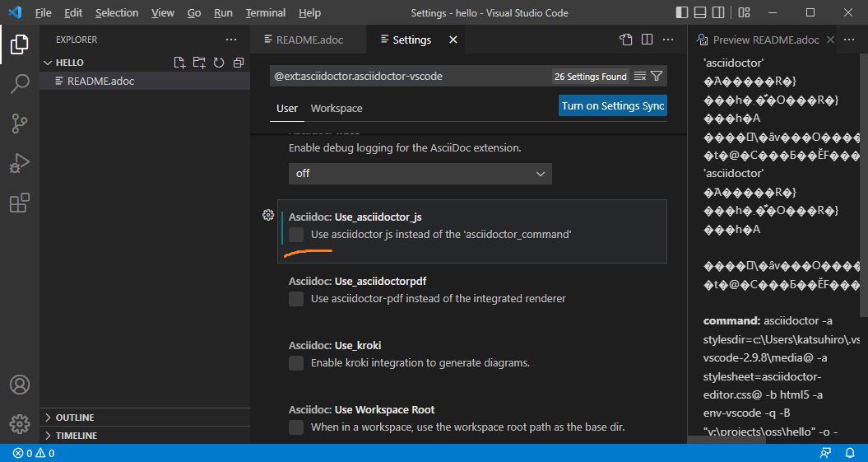The image size is (868, 462).
Task: Select the User settings scope tab
Action: click(x=287, y=109)
